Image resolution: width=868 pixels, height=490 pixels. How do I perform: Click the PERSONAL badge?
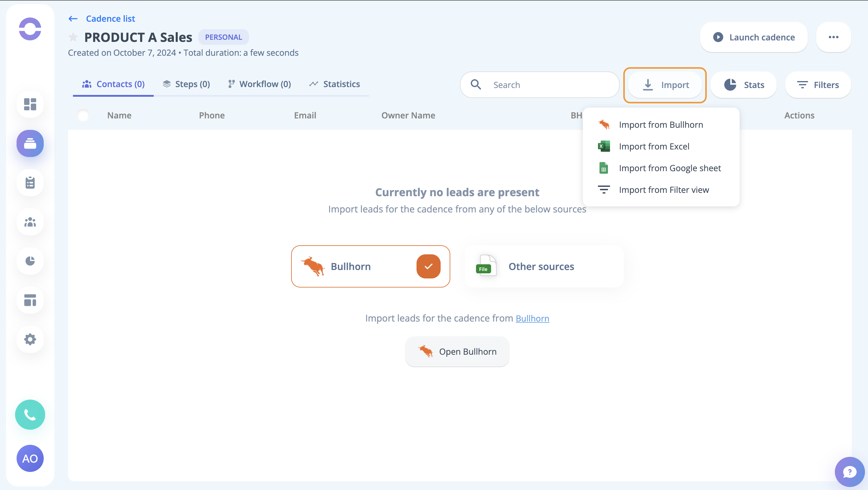click(223, 37)
